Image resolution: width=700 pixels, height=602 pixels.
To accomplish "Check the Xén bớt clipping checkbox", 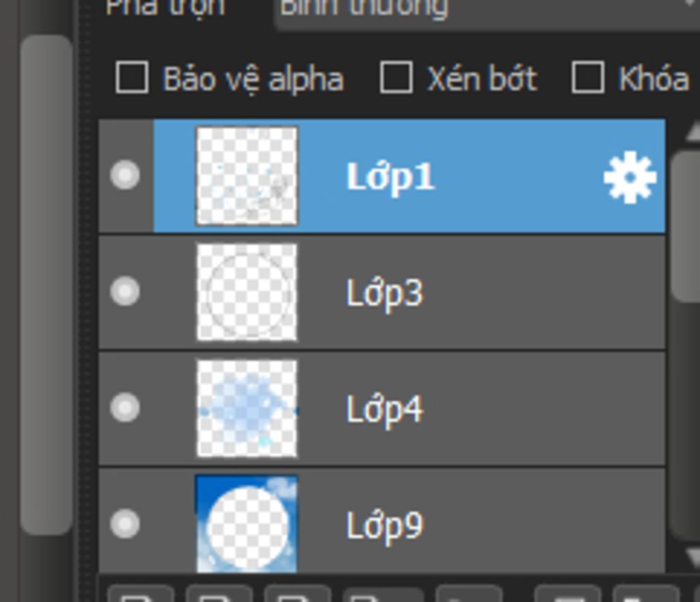I will (396, 78).
